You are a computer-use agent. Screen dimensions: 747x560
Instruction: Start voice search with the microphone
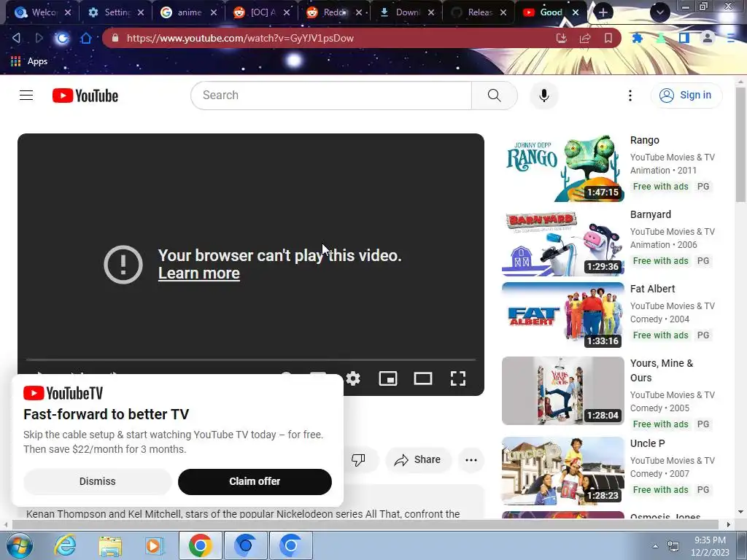(543, 96)
